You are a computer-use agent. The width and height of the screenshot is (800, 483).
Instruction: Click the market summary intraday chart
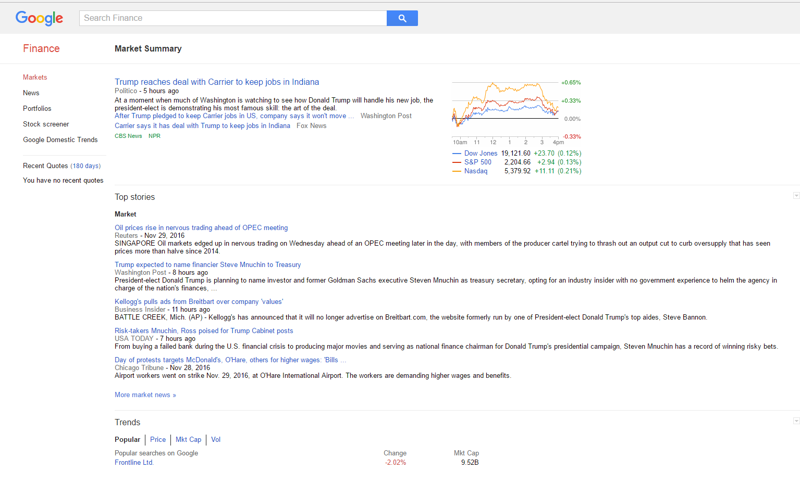[505, 108]
